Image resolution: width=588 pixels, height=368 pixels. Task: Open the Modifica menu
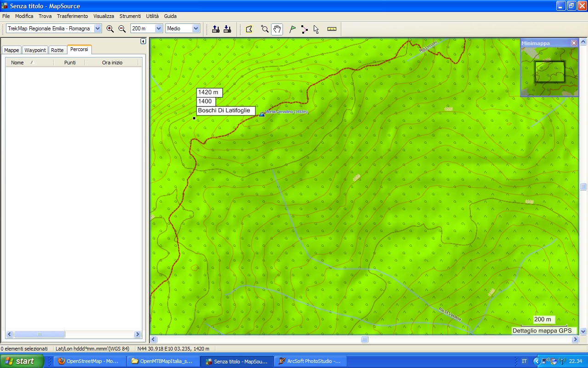click(x=24, y=16)
